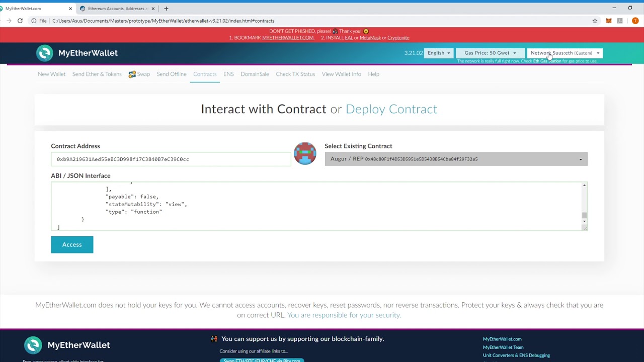Screen dimensions: 644x362
Task: Click the Deploy Contract heading link
Action: [391, 109]
